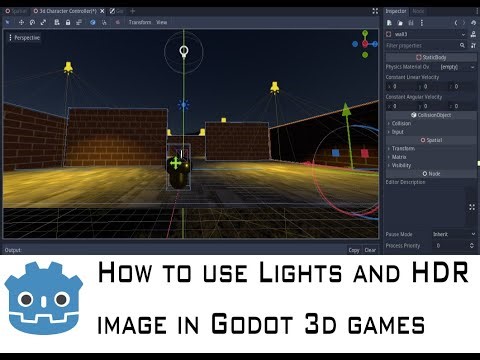Viewport: 480px width, 360px height.
Task: Open the Output bottom panel
Action: pyautogui.click(x=13, y=250)
